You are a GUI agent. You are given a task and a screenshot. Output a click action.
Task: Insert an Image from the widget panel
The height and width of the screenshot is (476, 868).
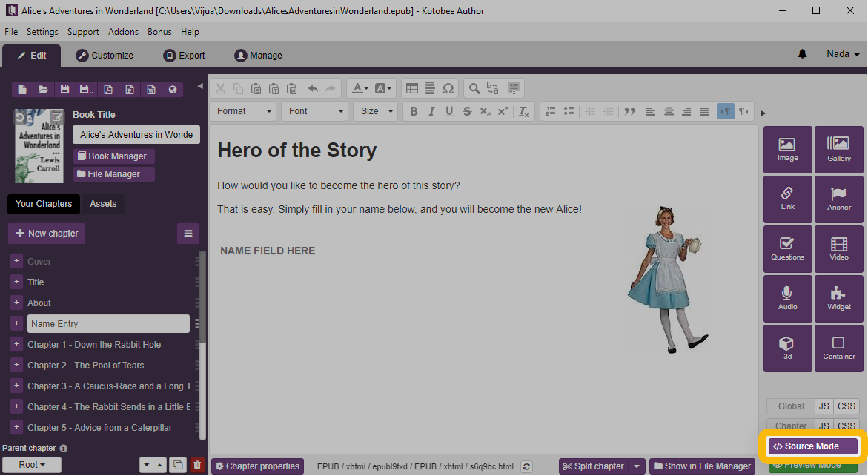coord(787,149)
